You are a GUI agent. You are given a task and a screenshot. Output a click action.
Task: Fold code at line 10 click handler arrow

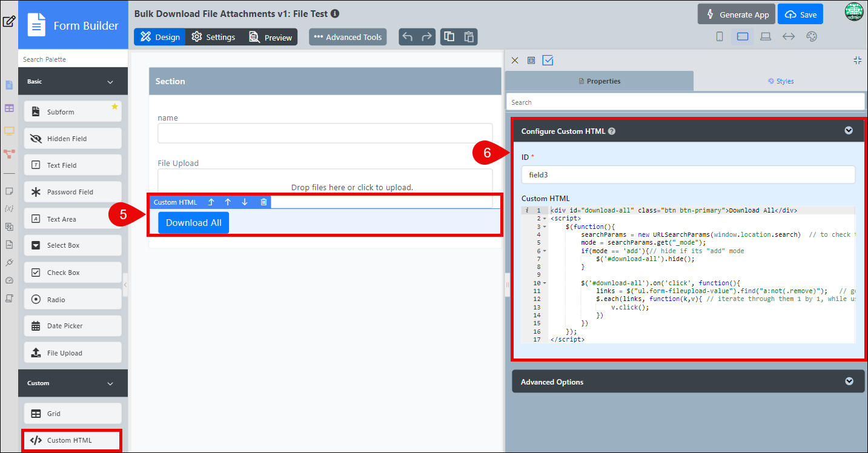tap(545, 283)
